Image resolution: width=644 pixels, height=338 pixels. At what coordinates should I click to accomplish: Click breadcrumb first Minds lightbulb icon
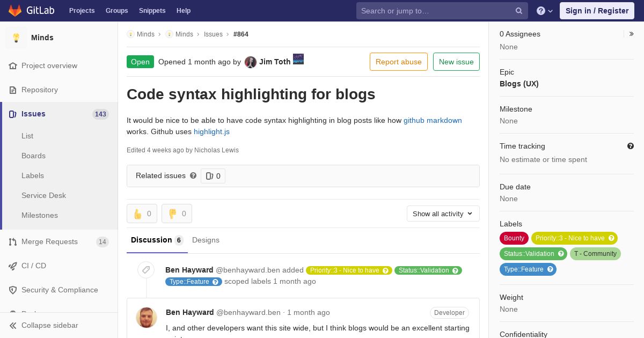pyautogui.click(x=130, y=34)
